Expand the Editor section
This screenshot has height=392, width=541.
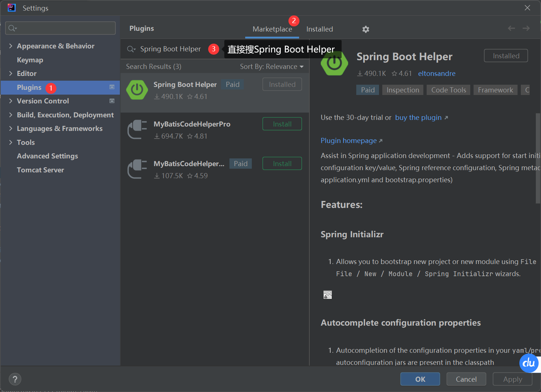[x=11, y=73]
